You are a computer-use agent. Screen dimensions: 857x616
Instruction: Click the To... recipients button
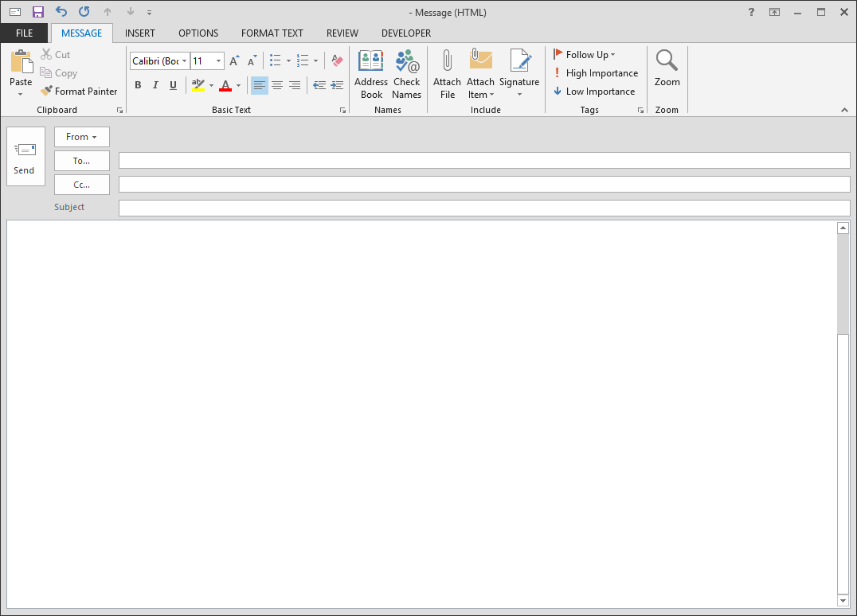click(82, 161)
